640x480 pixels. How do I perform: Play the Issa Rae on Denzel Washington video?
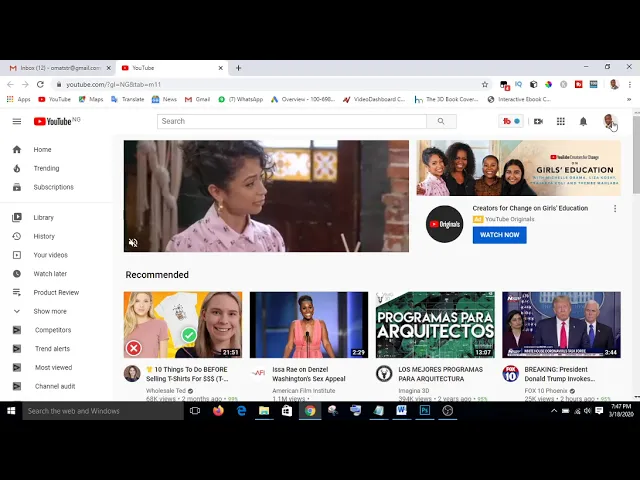[x=309, y=325]
